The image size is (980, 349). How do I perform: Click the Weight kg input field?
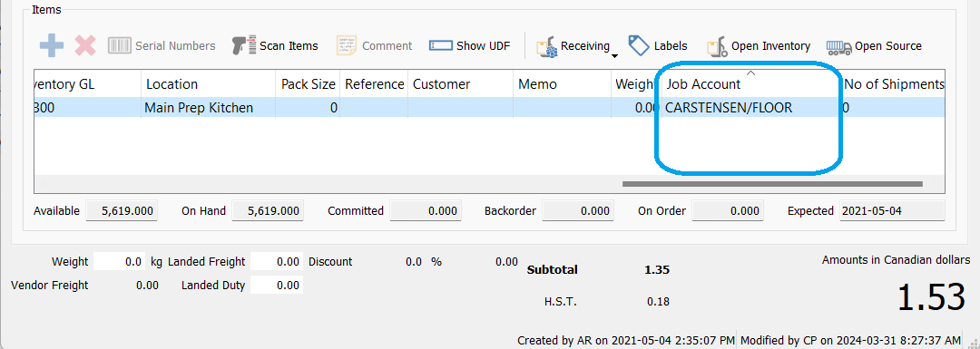(120, 262)
